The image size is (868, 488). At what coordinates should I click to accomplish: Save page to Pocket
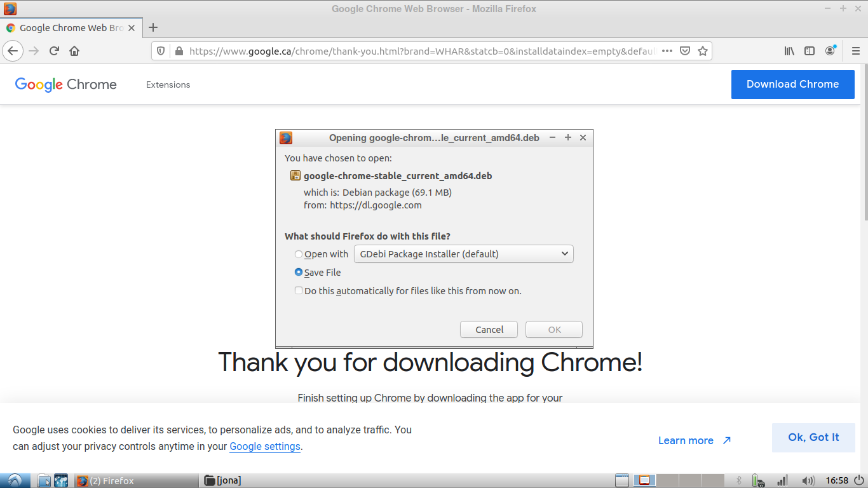[685, 51]
